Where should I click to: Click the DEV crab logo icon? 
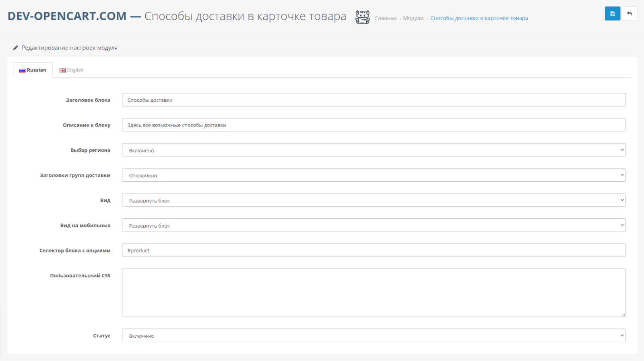pos(362,17)
